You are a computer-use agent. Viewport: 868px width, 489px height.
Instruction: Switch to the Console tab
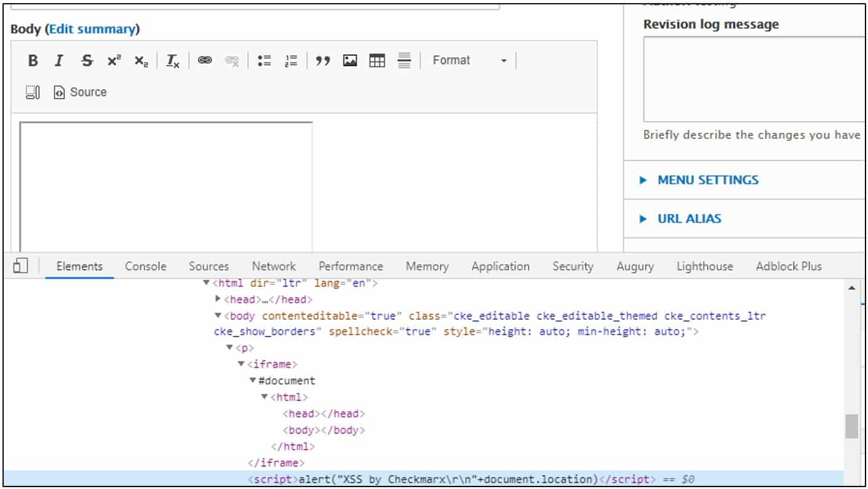pyautogui.click(x=146, y=266)
